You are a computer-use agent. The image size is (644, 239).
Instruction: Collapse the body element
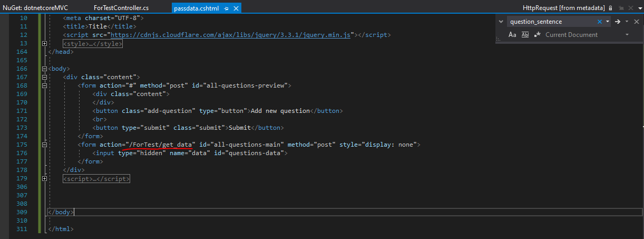pos(45,69)
